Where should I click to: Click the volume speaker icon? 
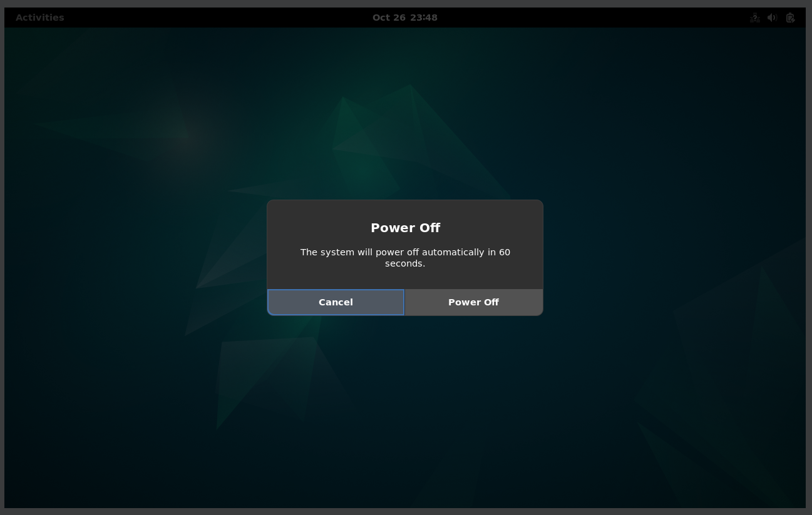[773, 18]
